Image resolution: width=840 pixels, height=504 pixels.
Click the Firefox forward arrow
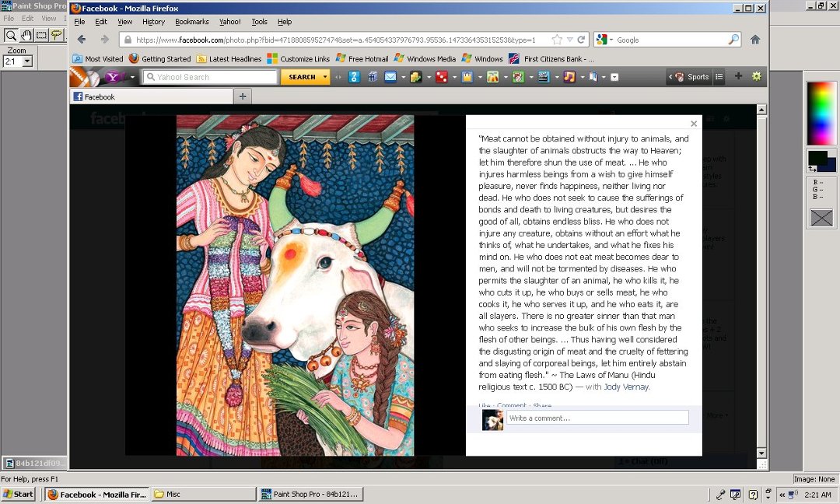105,40
